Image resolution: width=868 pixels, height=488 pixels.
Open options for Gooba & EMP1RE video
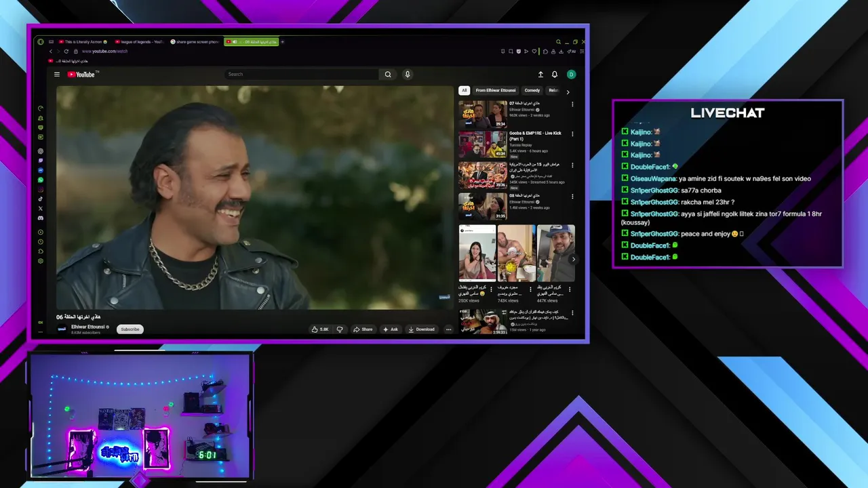(x=572, y=135)
